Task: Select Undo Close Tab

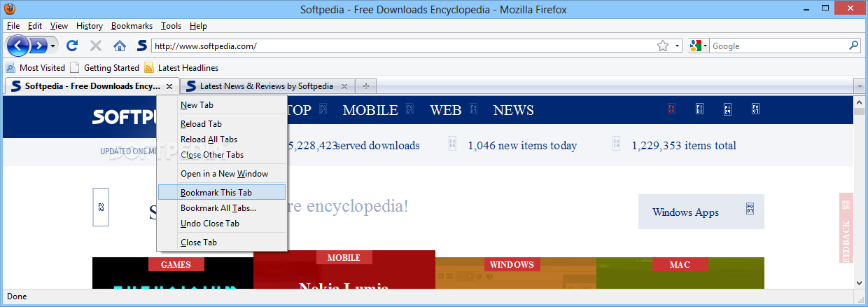Action: (222, 224)
